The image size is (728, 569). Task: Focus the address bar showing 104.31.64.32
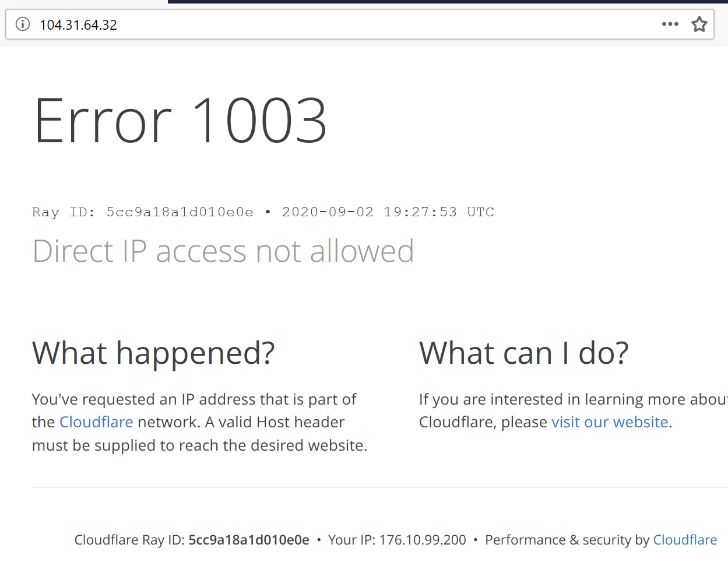(x=350, y=24)
